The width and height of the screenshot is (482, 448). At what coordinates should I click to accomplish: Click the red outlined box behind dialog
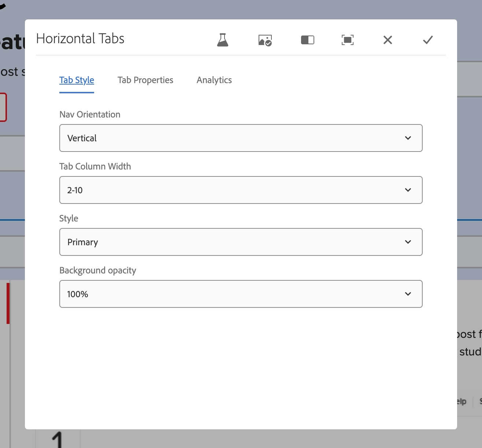[4, 107]
